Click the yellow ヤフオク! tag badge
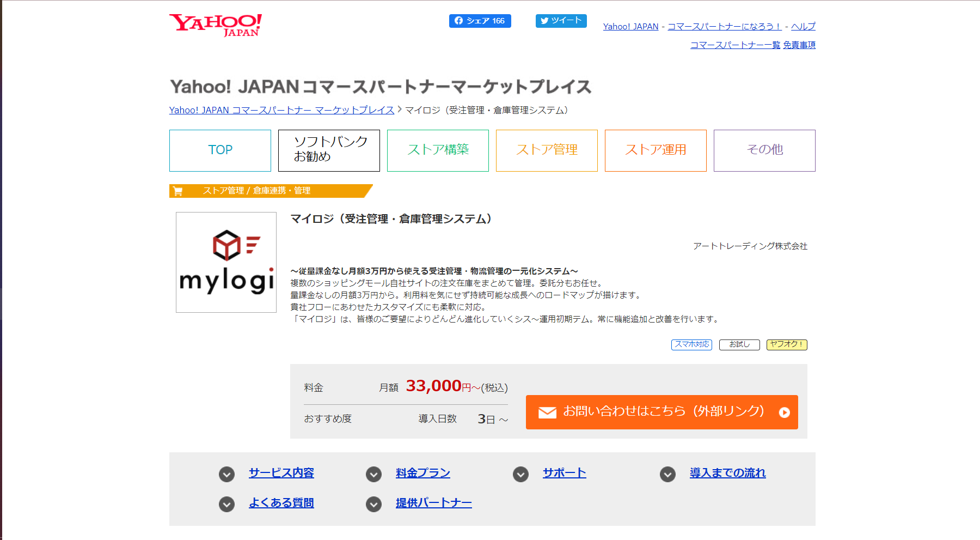The height and width of the screenshot is (540, 980). (787, 344)
